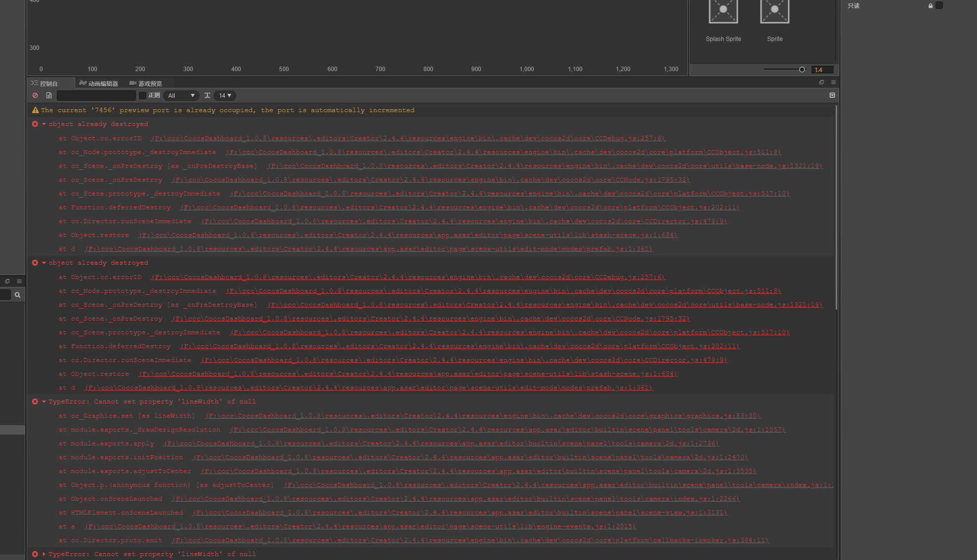977x560 pixels.
Task: Open the font size 14 dropdown
Action: tap(225, 95)
